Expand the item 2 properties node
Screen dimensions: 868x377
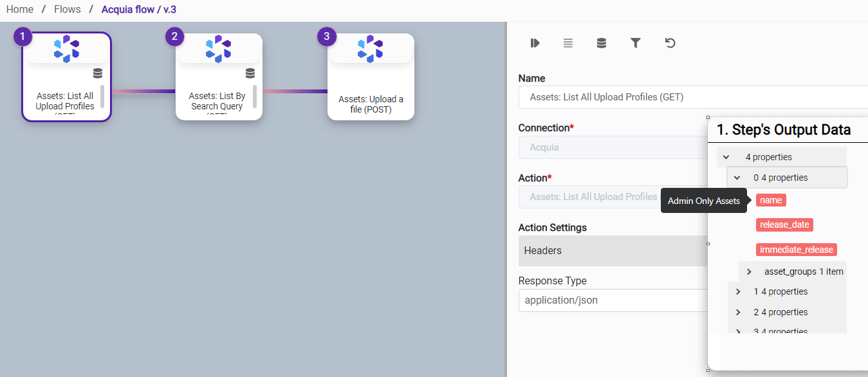[738, 313]
